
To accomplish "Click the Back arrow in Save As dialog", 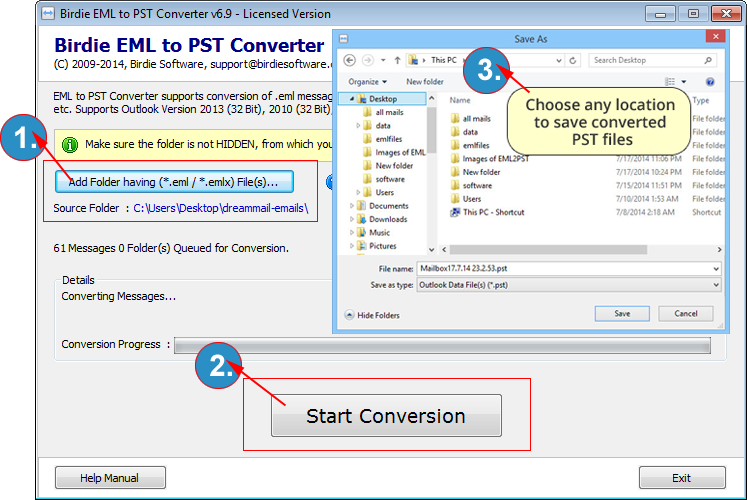I will point(350,60).
